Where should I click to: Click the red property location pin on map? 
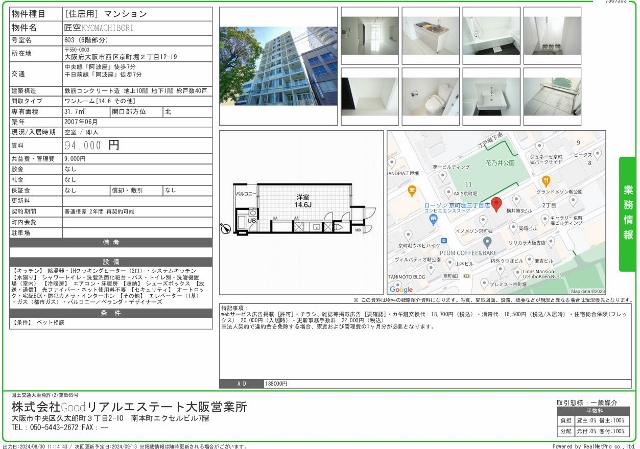496,204
